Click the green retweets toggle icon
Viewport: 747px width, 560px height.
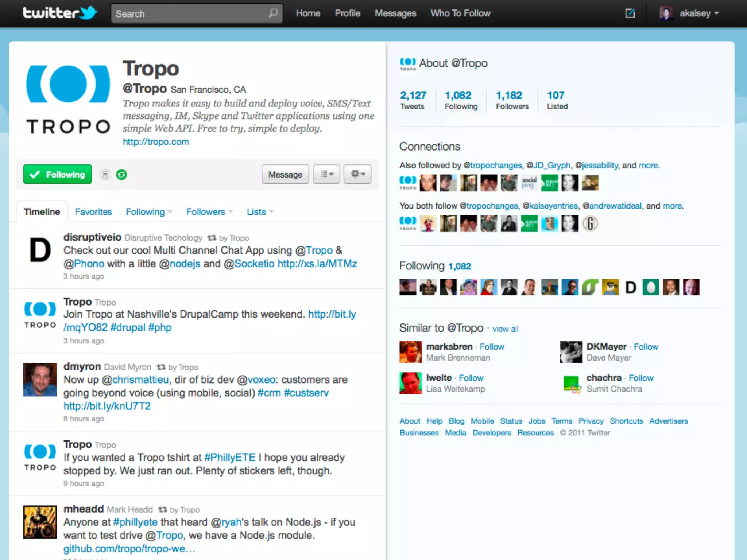(x=121, y=175)
